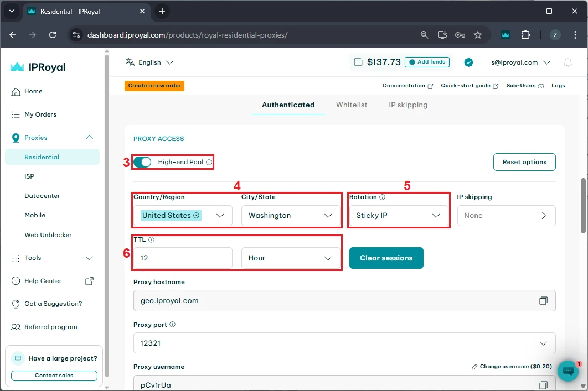Open the live chat bubble
This screenshot has width=588, height=391.
[x=568, y=372]
